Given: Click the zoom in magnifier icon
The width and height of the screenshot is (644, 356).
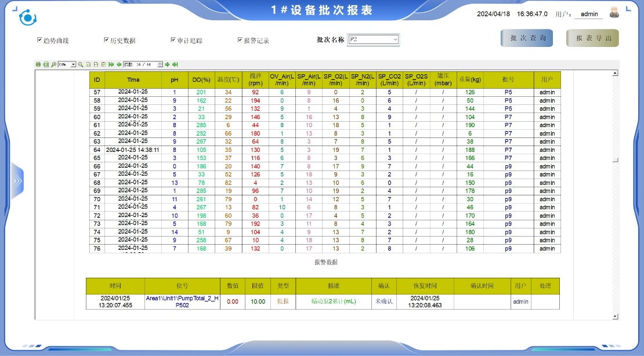Looking at the screenshot, I should (53, 64).
